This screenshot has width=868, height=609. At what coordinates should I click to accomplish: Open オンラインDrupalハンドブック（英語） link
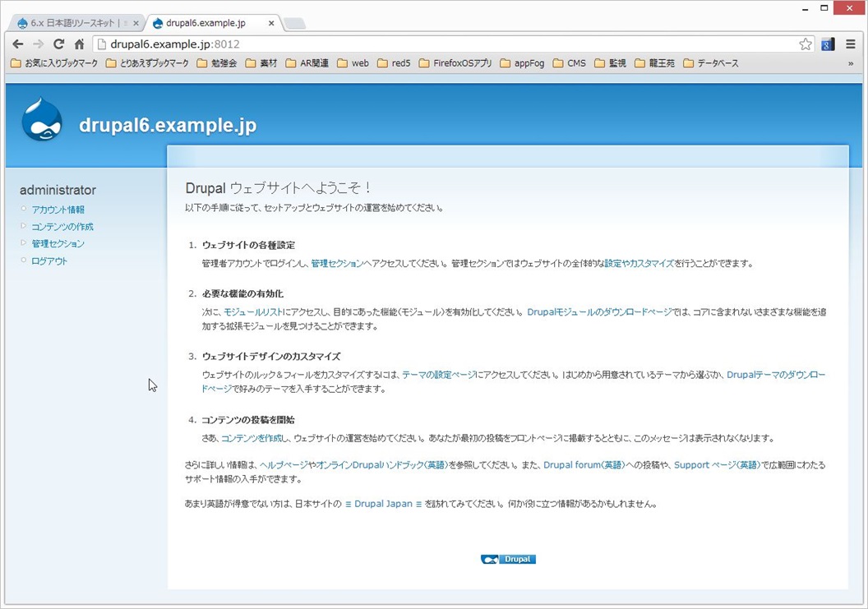pos(382,465)
